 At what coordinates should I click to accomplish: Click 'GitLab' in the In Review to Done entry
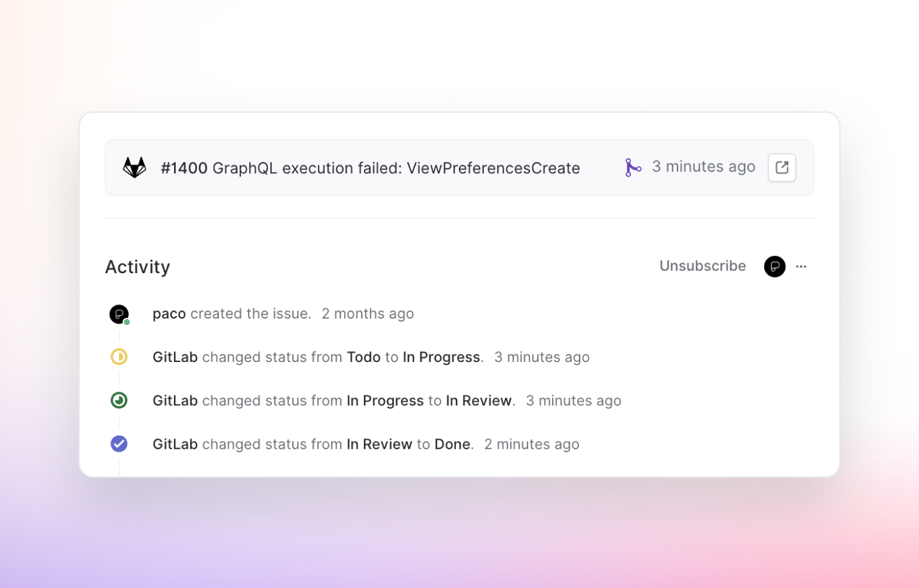coord(175,444)
